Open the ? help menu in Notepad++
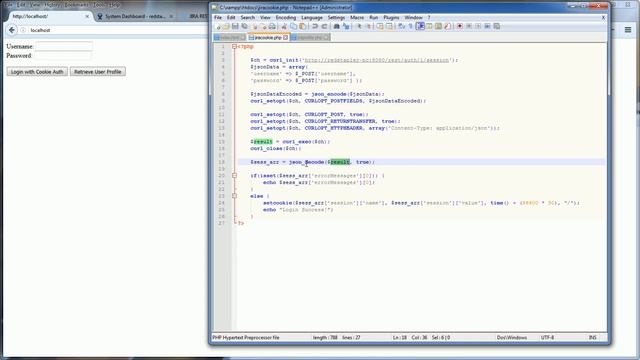Screen dimensions: 640x360 pyautogui.click(x=429, y=18)
